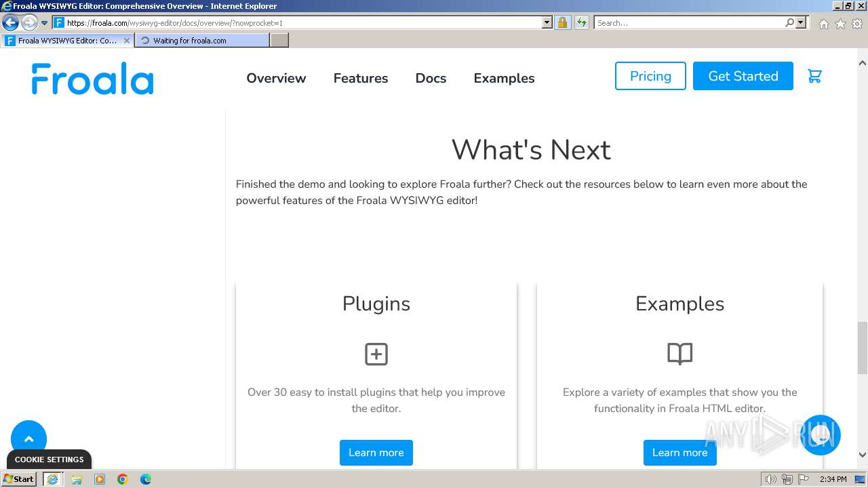Open Chrome from the taskbar

coord(123,479)
